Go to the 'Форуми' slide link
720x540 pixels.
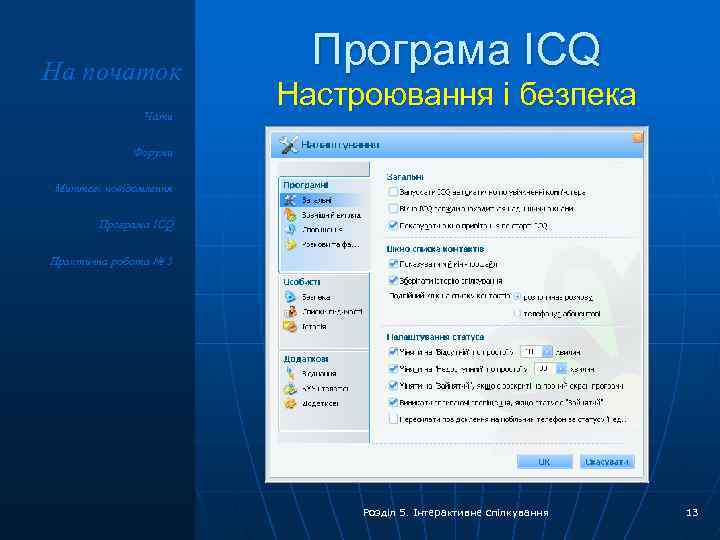pyautogui.click(x=153, y=152)
